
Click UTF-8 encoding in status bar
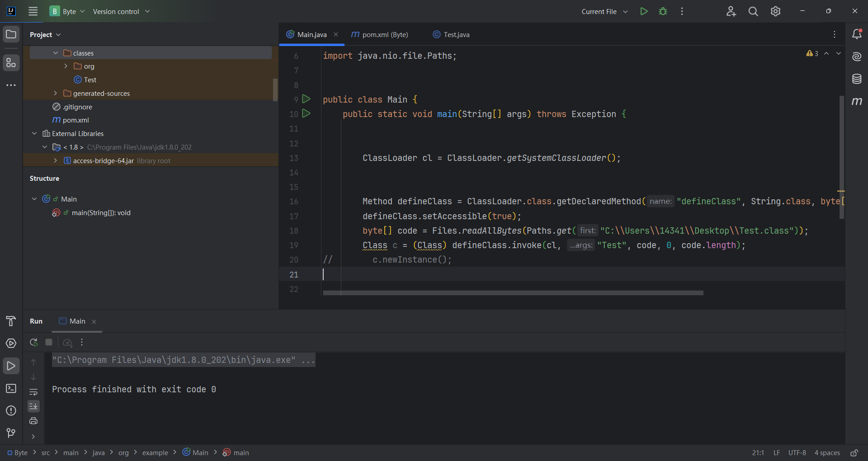[x=797, y=453]
